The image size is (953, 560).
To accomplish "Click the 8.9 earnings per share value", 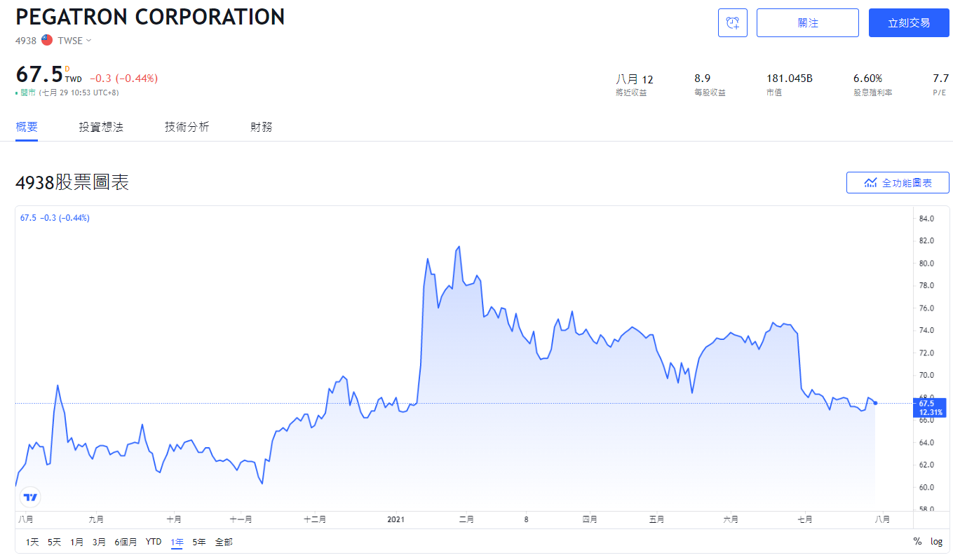I will (x=702, y=78).
